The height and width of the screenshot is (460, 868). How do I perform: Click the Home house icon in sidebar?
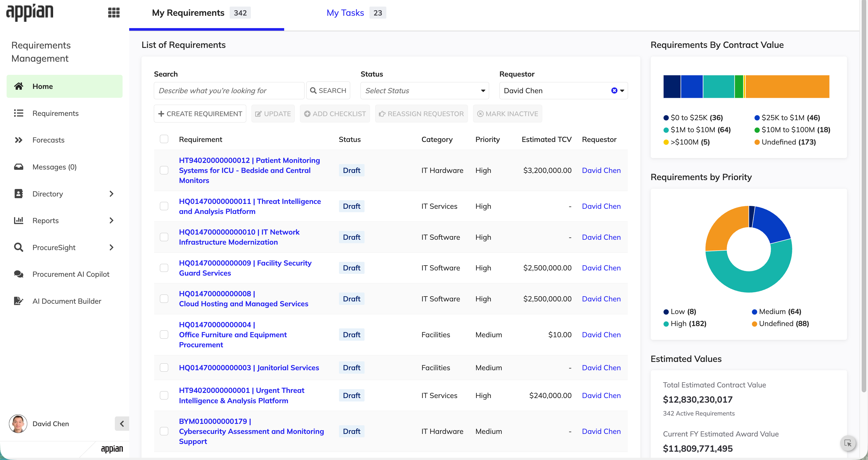[x=19, y=86]
